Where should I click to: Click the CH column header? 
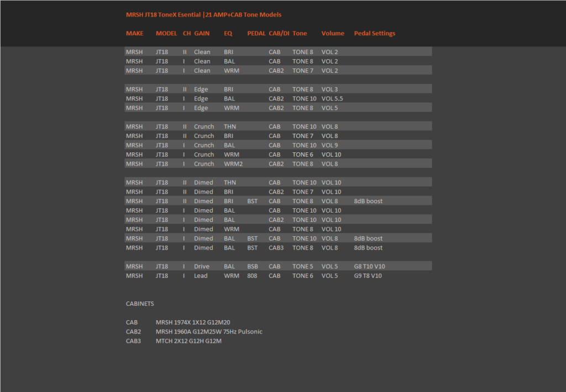[187, 33]
